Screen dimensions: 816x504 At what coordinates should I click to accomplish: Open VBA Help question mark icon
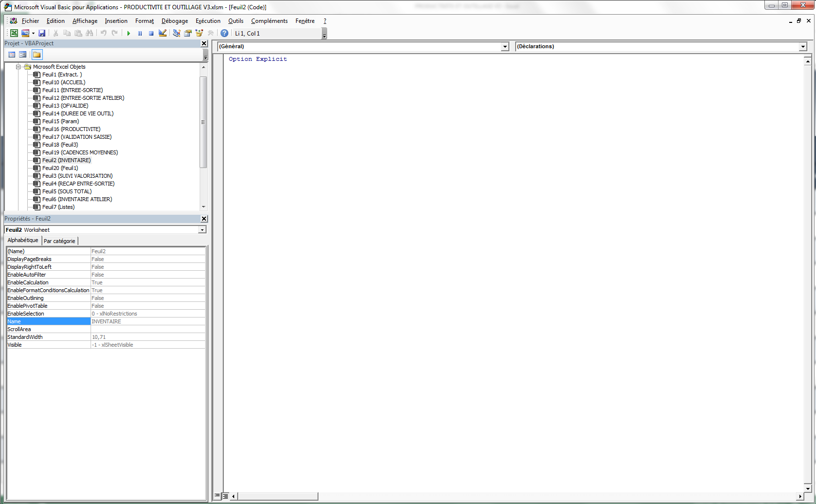[x=224, y=33]
